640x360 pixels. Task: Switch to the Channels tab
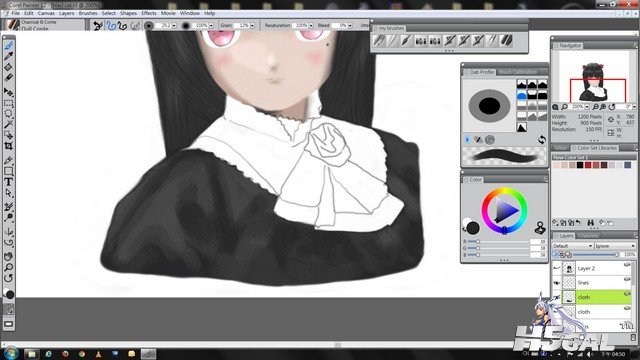tap(589, 236)
